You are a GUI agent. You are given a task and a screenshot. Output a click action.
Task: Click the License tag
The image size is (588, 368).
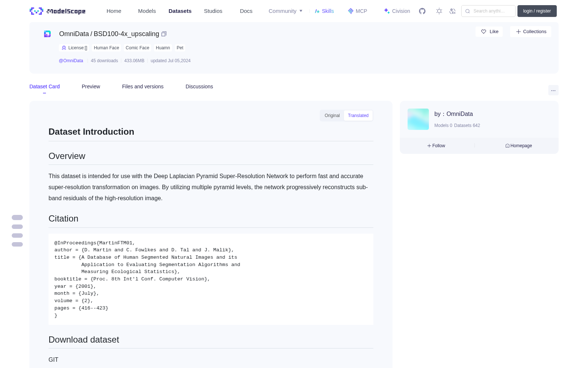[74, 48]
